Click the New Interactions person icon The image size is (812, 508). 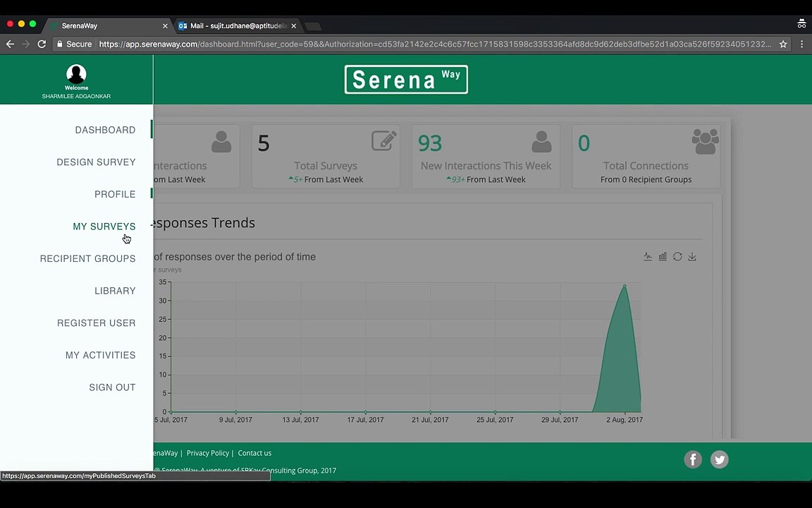[541, 141]
